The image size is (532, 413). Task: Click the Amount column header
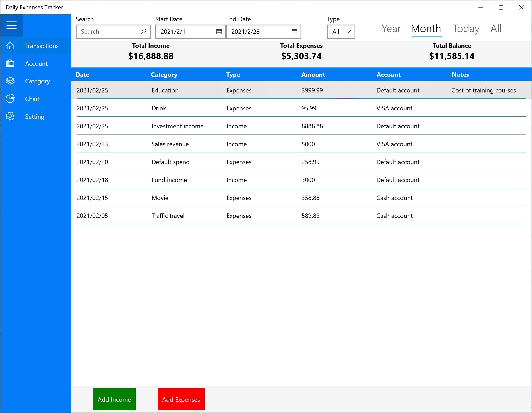pyautogui.click(x=313, y=75)
